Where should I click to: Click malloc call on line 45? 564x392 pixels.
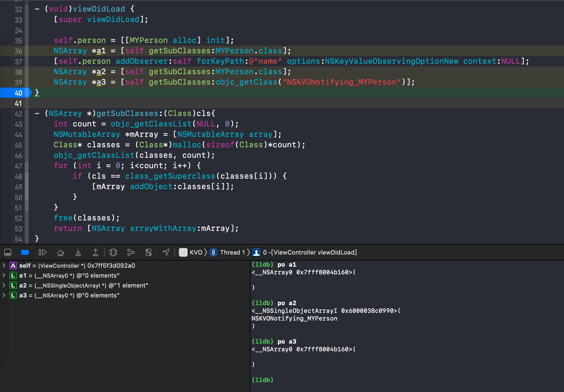coord(187,145)
